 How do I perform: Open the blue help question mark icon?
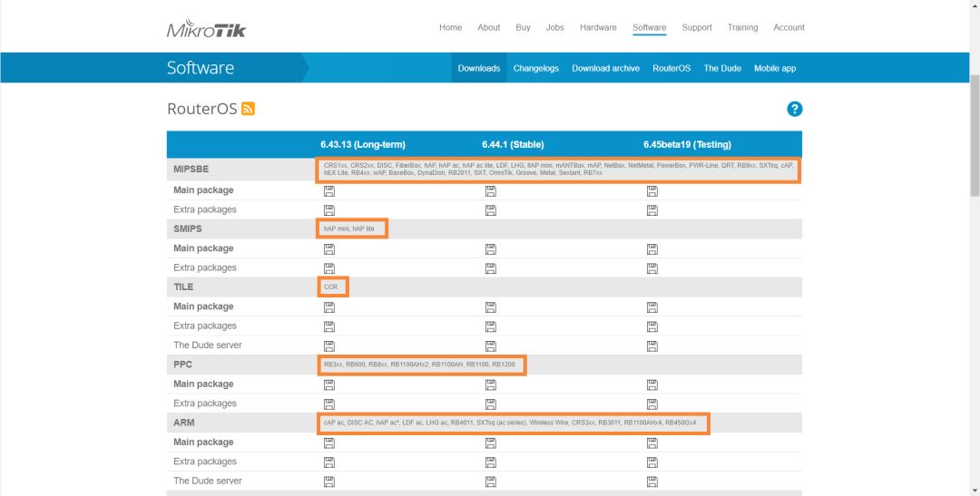794,109
